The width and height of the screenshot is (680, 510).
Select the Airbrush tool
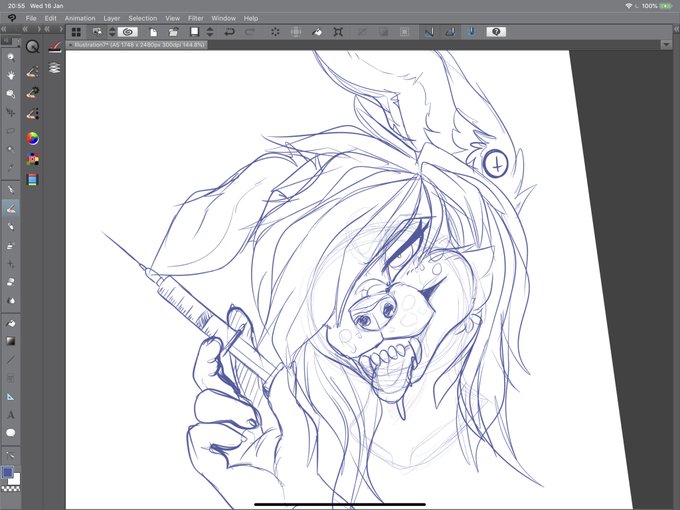click(x=11, y=245)
